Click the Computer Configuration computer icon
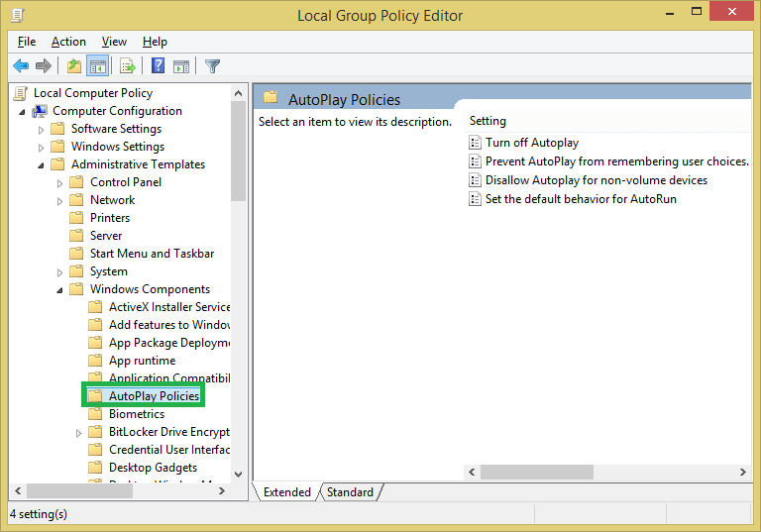This screenshot has width=761, height=532. pos(40,111)
